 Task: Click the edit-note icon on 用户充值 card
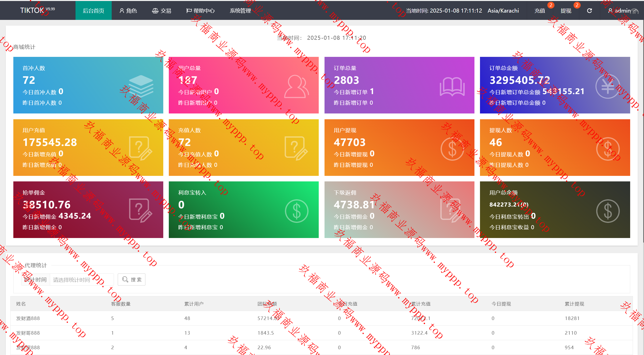(x=140, y=148)
